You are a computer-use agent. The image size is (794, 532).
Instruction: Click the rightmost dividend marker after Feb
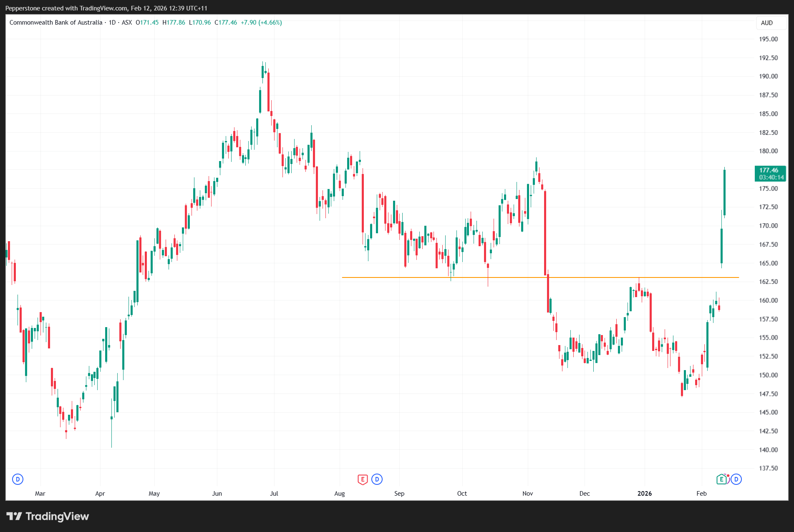point(736,479)
